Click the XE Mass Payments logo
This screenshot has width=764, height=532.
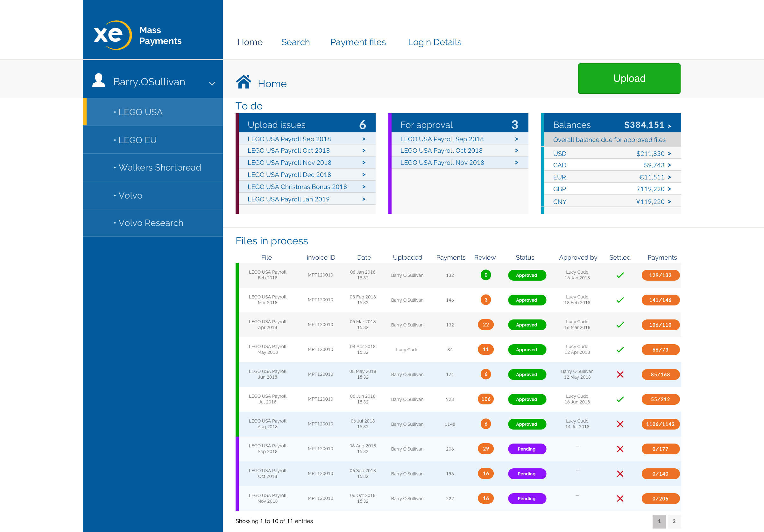pos(137,35)
